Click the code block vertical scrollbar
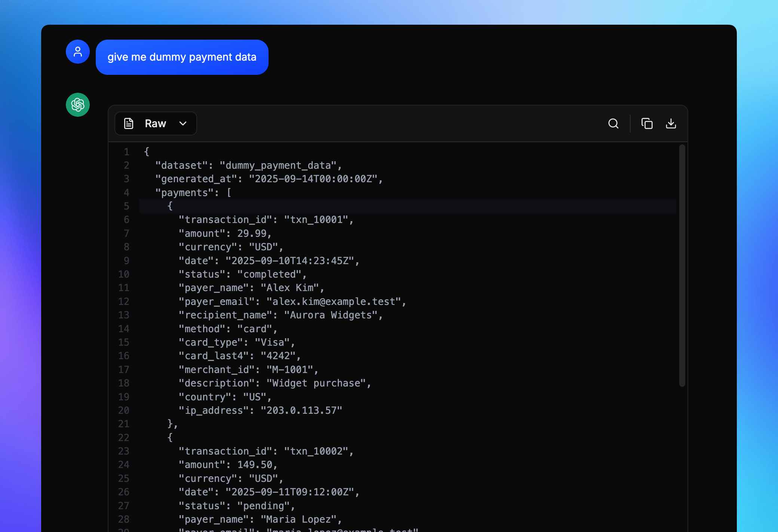 pos(682,266)
